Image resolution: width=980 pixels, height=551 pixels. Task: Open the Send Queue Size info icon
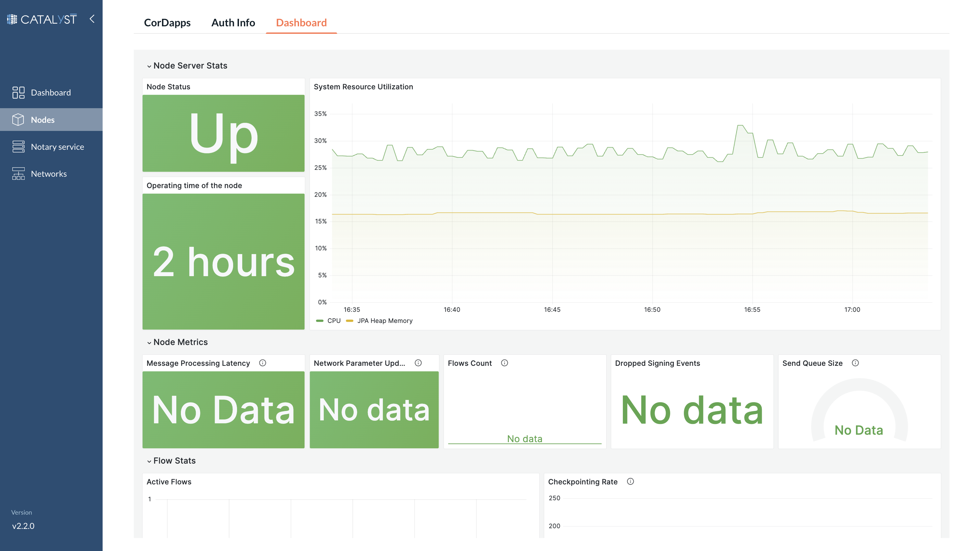855,363
